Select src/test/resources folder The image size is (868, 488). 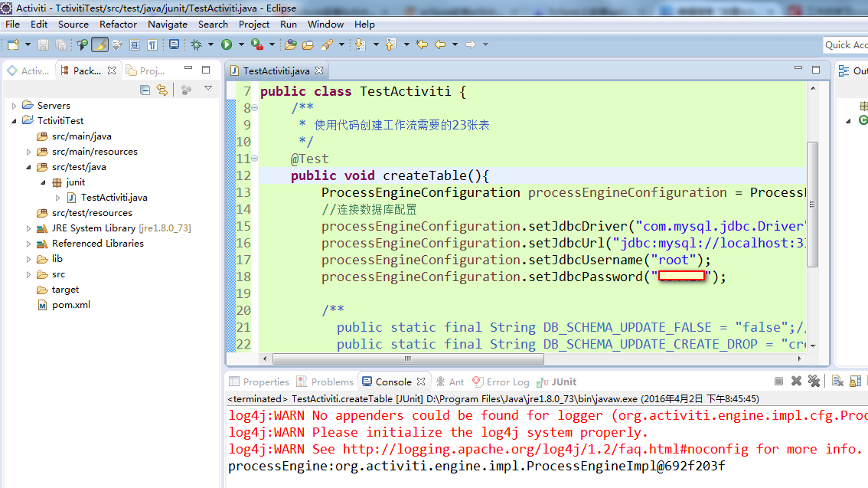(x=92, y=213)
